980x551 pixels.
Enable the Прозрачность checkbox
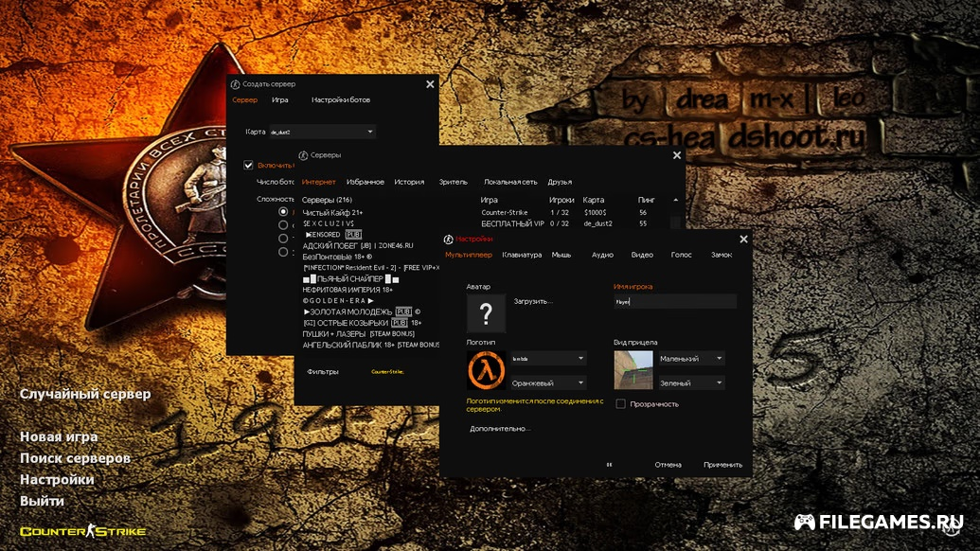620,404
